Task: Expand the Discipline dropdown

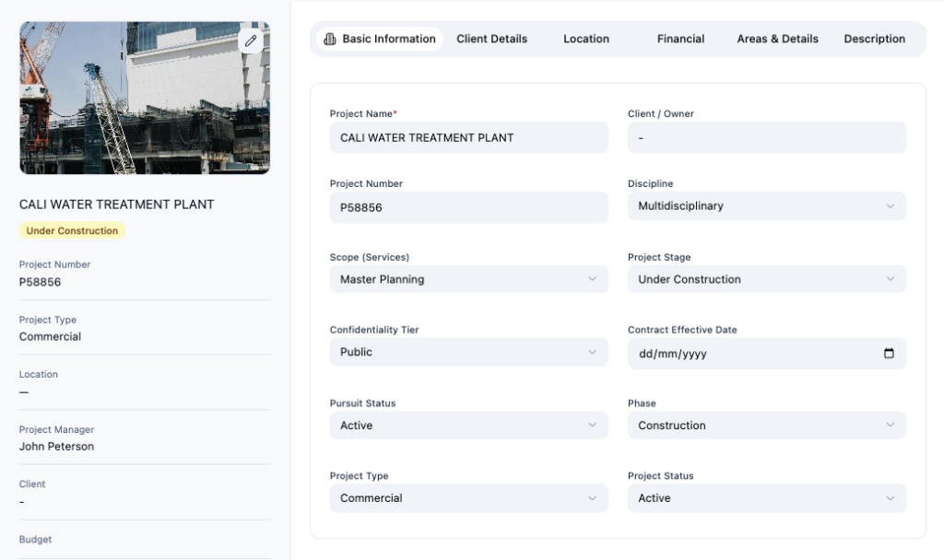Action: [766, 206]
